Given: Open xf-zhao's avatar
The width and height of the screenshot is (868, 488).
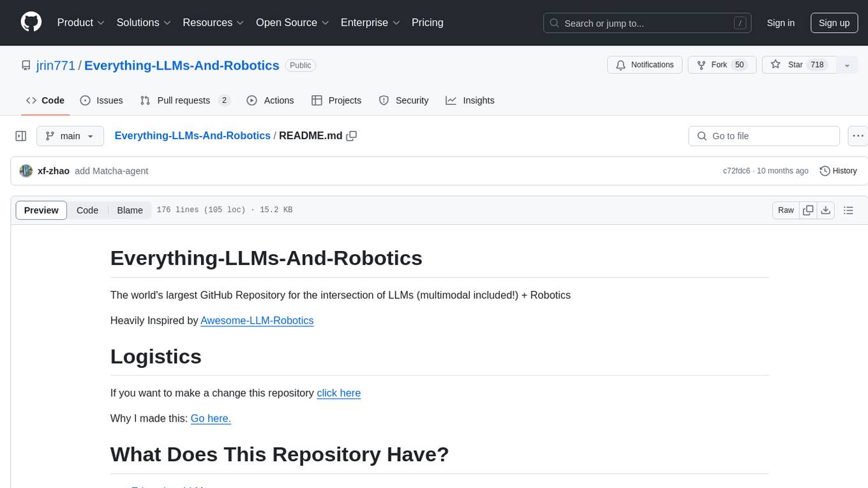Looking at the screenshot, I should tap(26, 171).
